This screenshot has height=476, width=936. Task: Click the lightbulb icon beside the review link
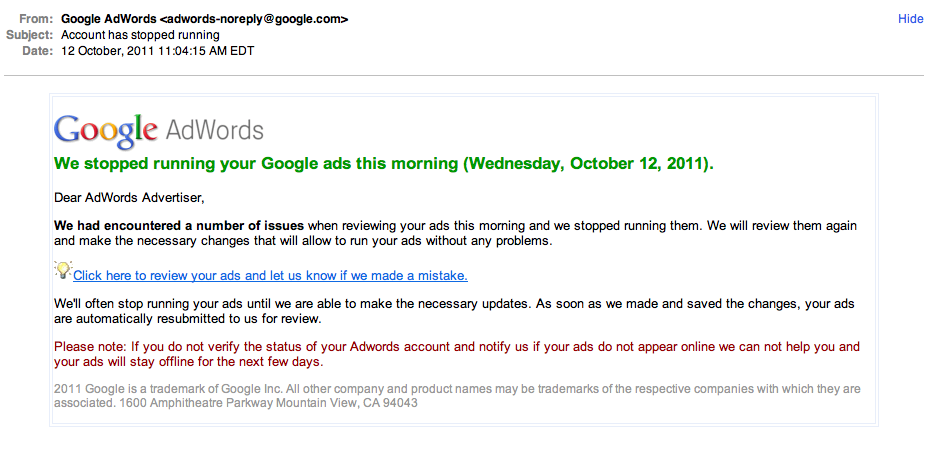(x=63, y=270)
